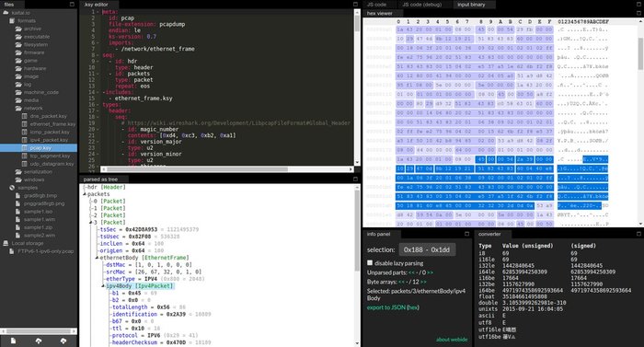Toggle the disable lazy parsing checkbox
The height and width of the screenshot is (347, 644).
[370, 262]
